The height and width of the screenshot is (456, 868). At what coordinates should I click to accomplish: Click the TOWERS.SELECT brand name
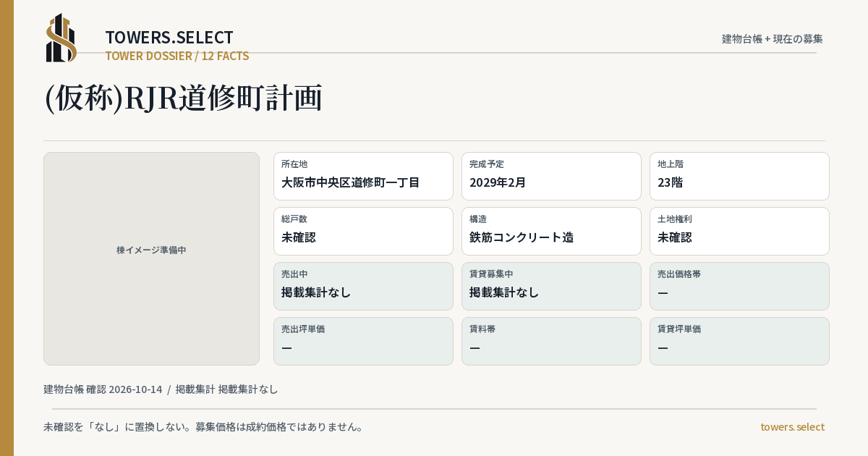(169, 38)
